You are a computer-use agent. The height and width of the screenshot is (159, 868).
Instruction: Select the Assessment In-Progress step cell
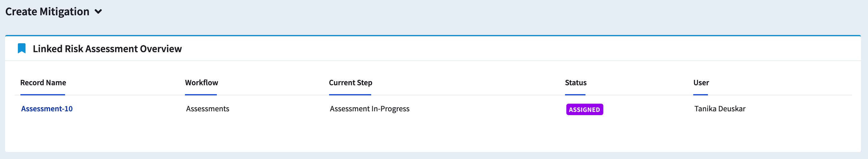point(370,108)
